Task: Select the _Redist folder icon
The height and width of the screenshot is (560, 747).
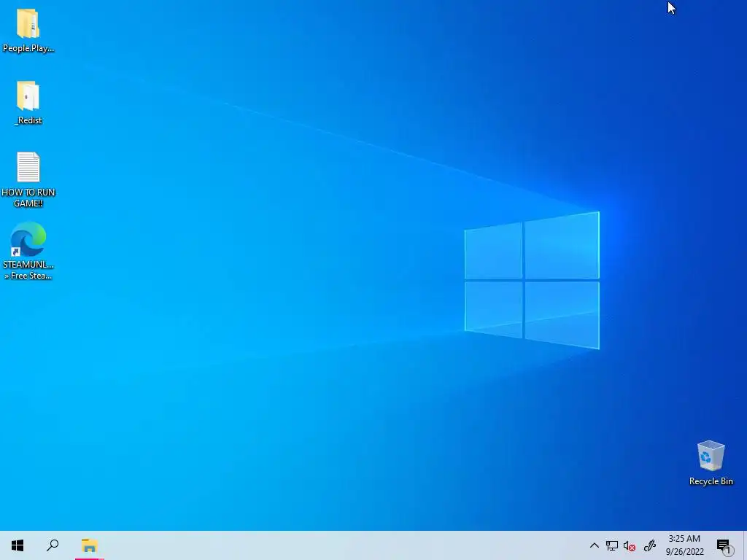Action: pos(28,96)
